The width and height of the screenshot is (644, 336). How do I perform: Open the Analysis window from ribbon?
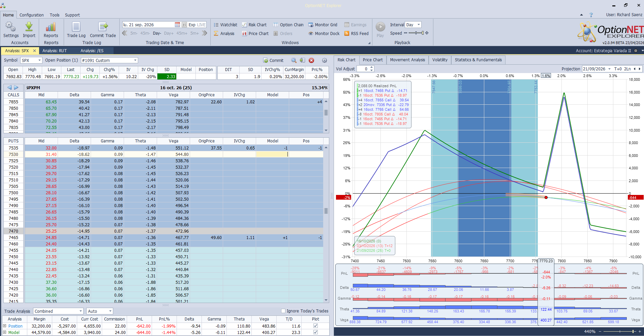pos(224,33)
